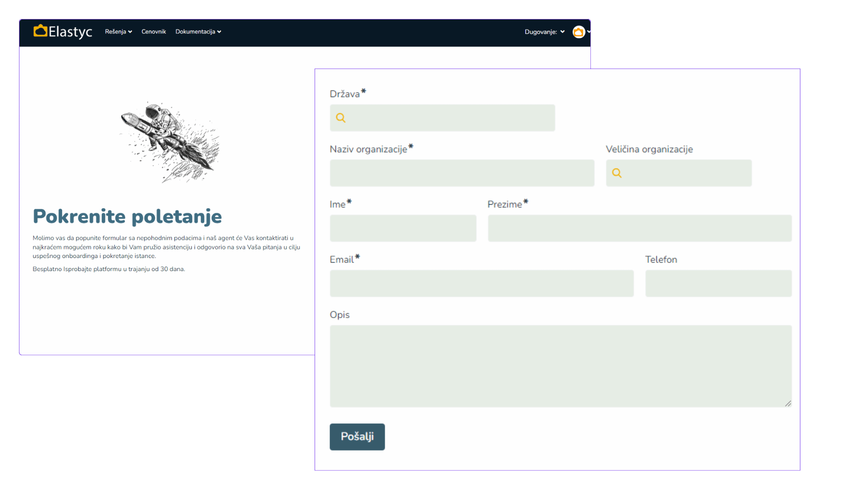The height and width of the screenshot is (488, 868).
Task: Click the Telefon field label
Action: point(661,259)
